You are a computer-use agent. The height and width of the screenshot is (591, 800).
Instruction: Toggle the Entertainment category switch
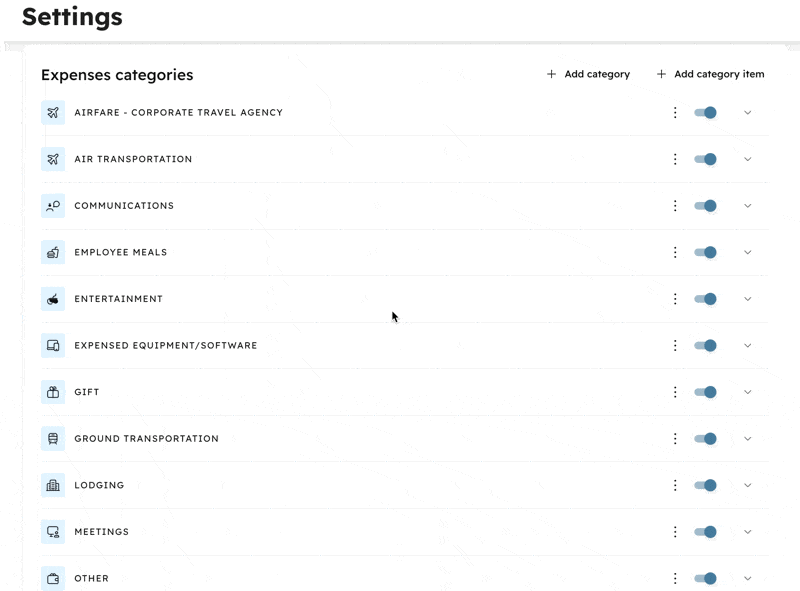[706, 299]
